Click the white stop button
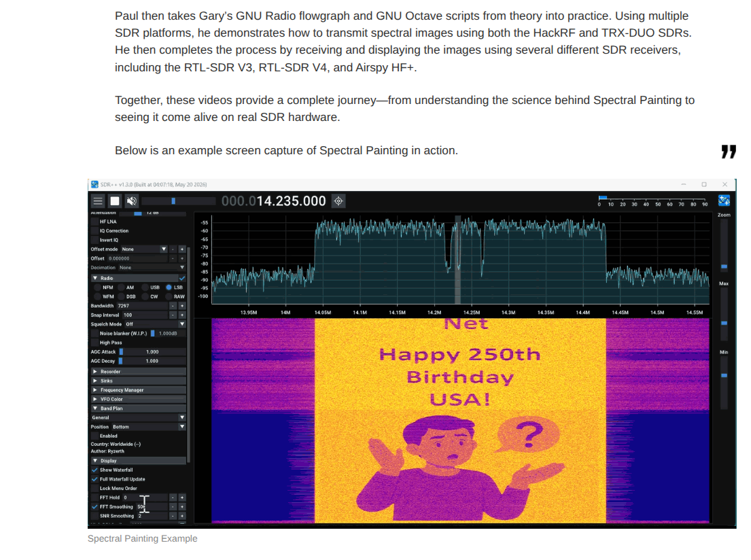Image resolution: width=751 pixels, height=560 pixels. (x=115, y=201)
